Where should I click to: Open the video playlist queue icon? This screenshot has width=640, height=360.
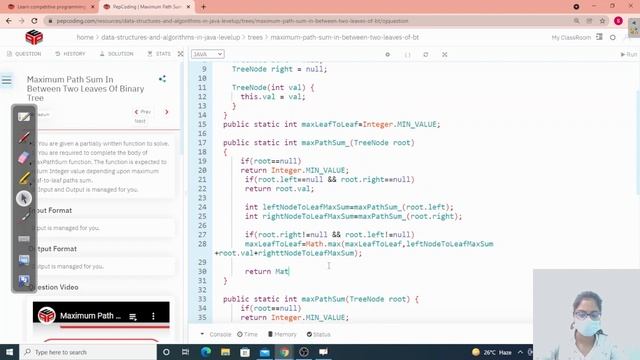(x=133, y=316)
